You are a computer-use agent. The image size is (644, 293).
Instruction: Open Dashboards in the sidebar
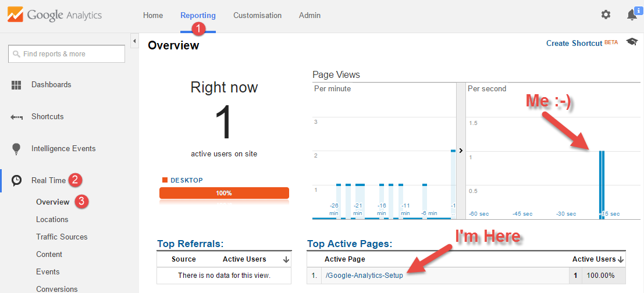[51, 85]
